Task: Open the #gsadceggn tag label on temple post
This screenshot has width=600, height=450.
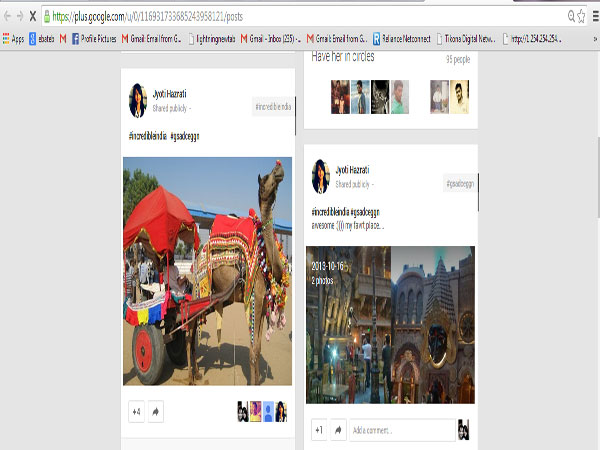Action: coord(460,184)
